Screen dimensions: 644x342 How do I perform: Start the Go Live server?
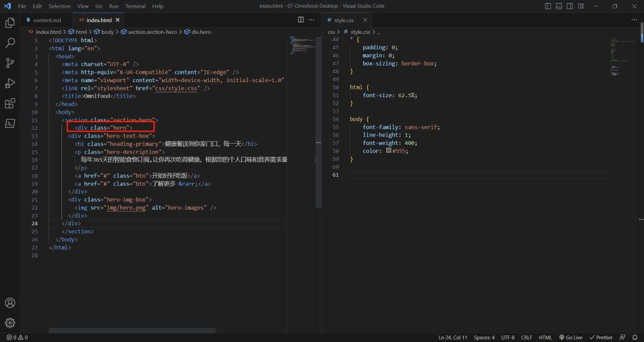(571, 337)
